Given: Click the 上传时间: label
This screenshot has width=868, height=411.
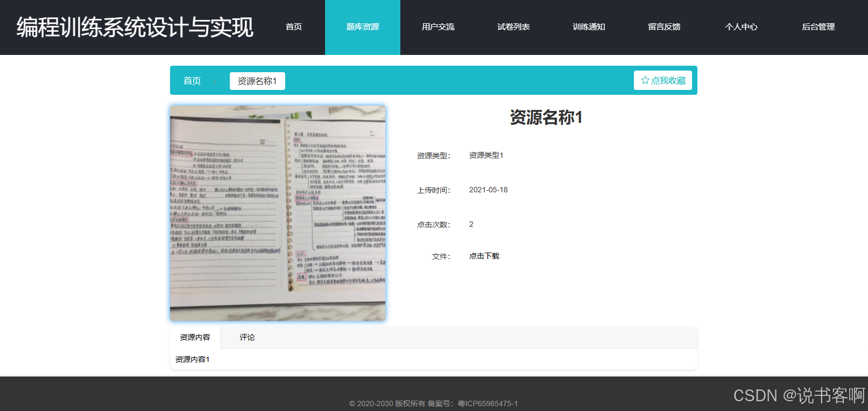Looking at the screenshot, I should 434,190.
